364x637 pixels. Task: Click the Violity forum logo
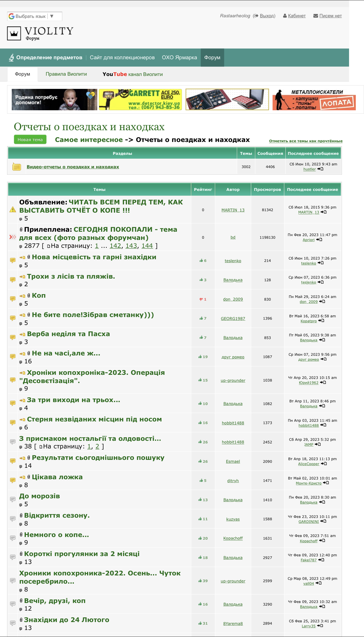(40, 33)
